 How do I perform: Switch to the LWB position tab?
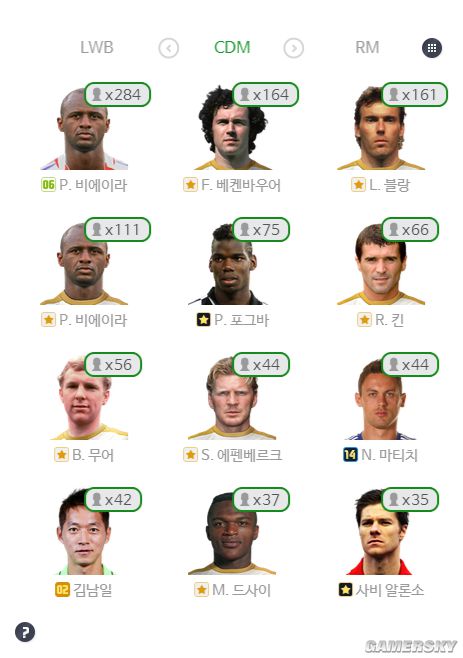pos(97,47)
